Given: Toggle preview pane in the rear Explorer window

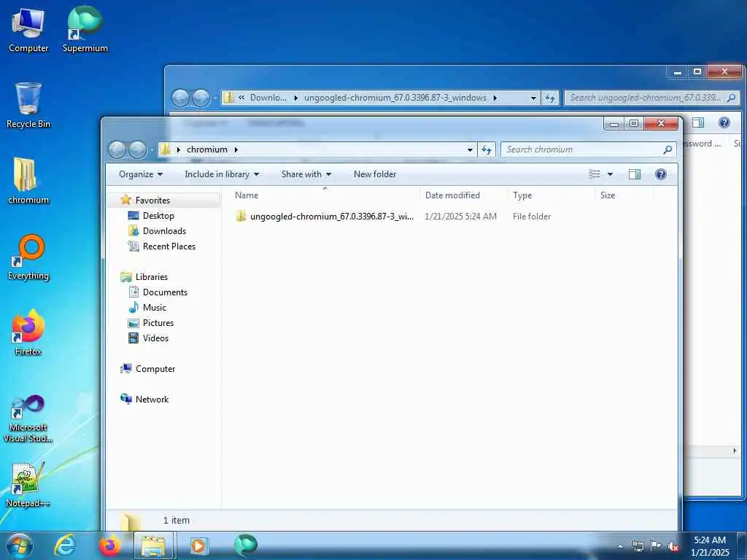Looking at the screenshot, I should pyautogui.click(x=698, y=122).
